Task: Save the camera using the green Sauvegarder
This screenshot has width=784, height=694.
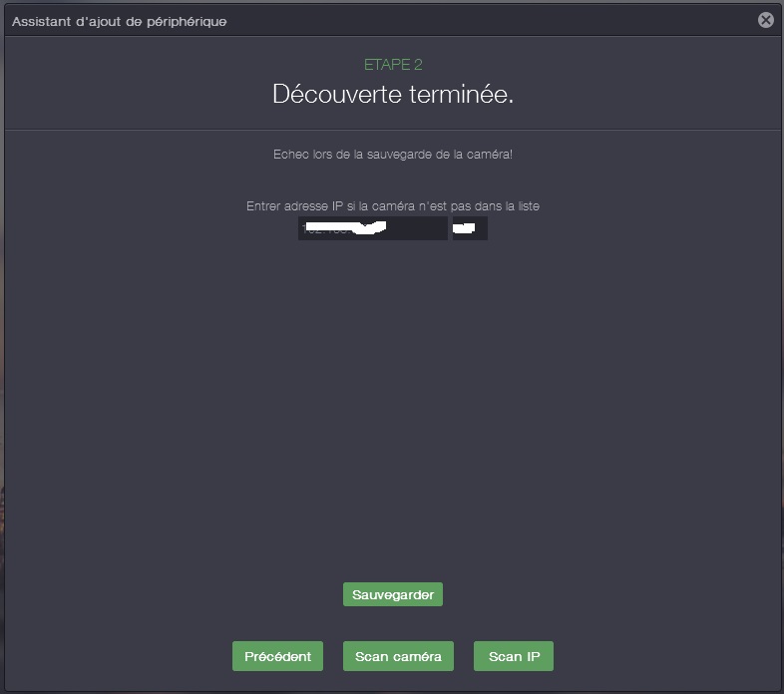Action: (393, 594)
